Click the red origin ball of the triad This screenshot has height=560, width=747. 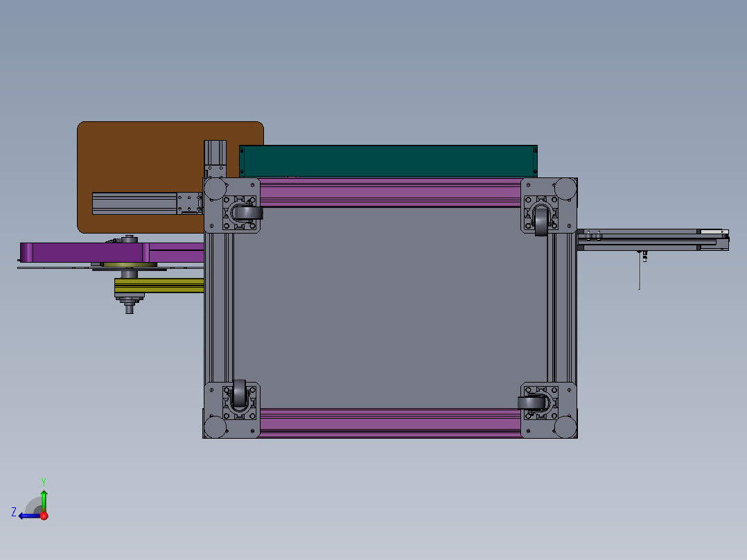click(44, 516)
